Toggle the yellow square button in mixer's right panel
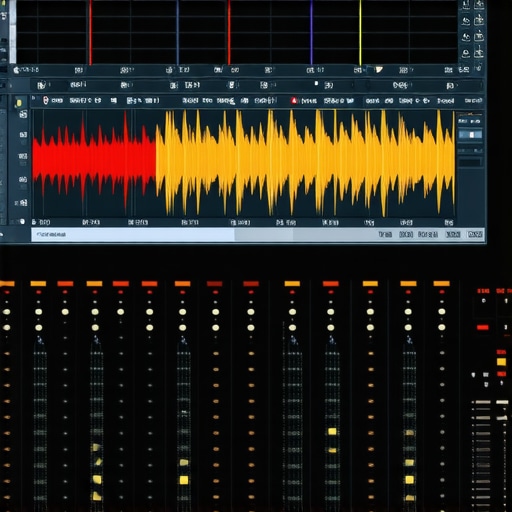 click(501, 362)
